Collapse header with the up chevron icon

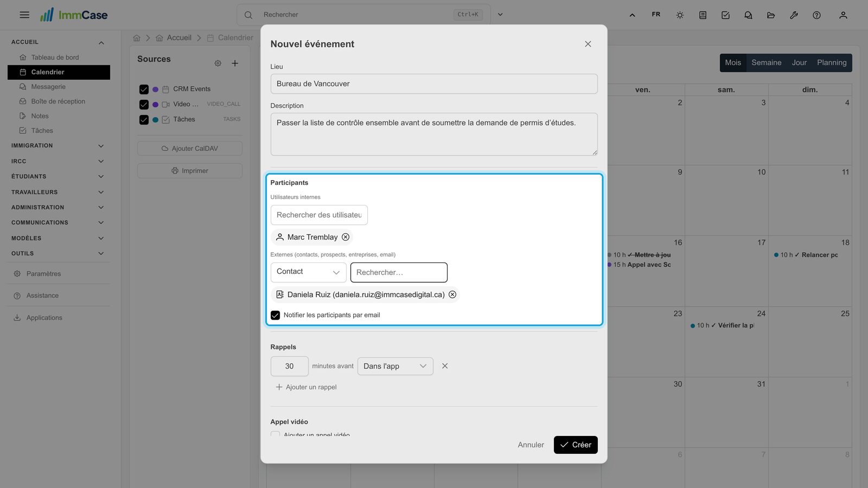coord(632,15)
